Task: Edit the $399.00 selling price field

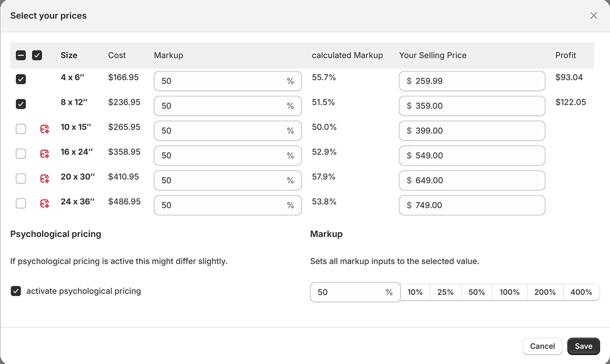Action: 472,131
